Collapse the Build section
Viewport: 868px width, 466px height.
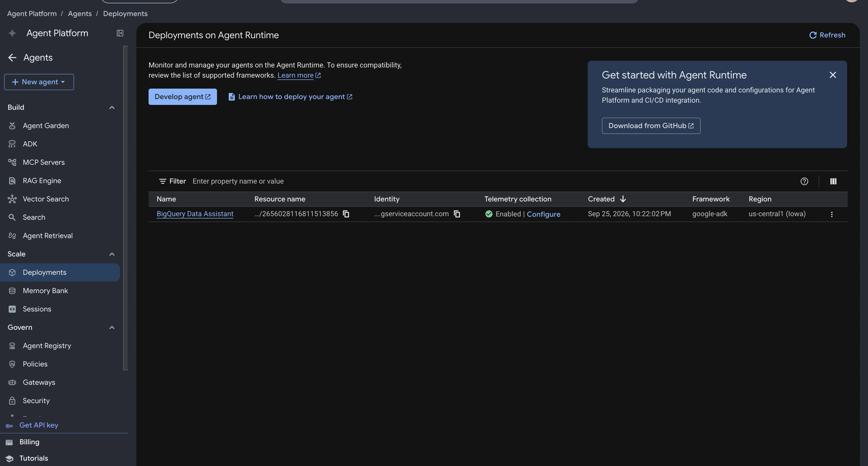tap(112, 107)
